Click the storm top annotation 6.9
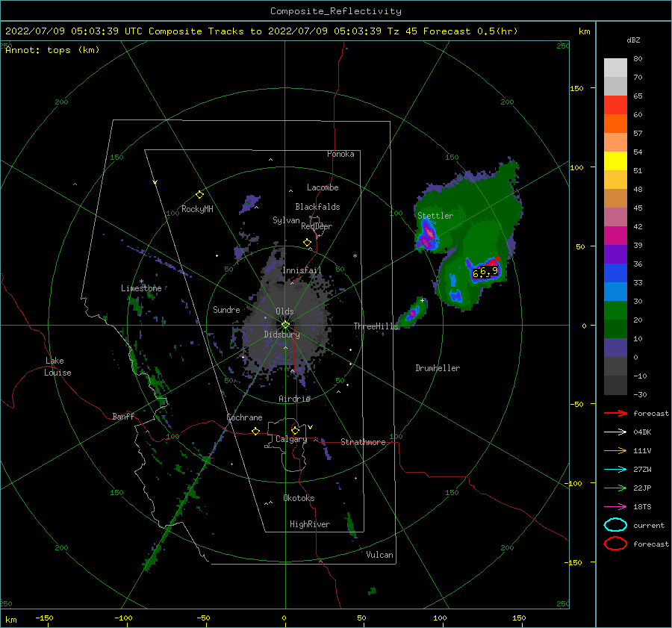Image resolution: width=672 pixels, height=628 pixels. 488,271
